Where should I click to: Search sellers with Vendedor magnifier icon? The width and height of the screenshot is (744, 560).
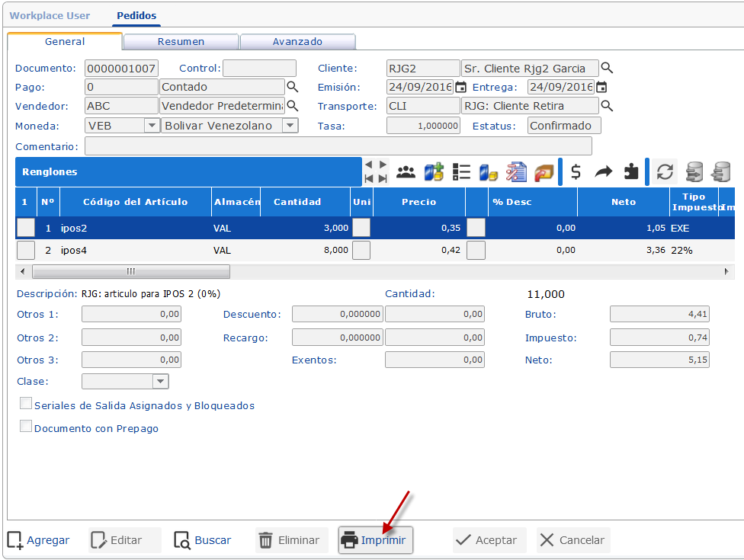pos(292,106)
